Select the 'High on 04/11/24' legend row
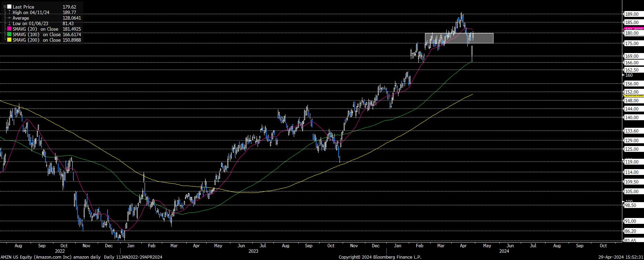644x260 pixels. 31,12
